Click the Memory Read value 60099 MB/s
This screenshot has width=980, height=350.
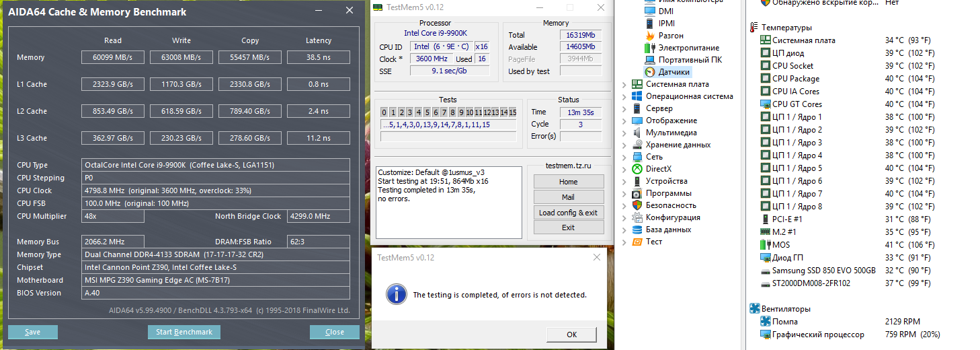point(113,57)
